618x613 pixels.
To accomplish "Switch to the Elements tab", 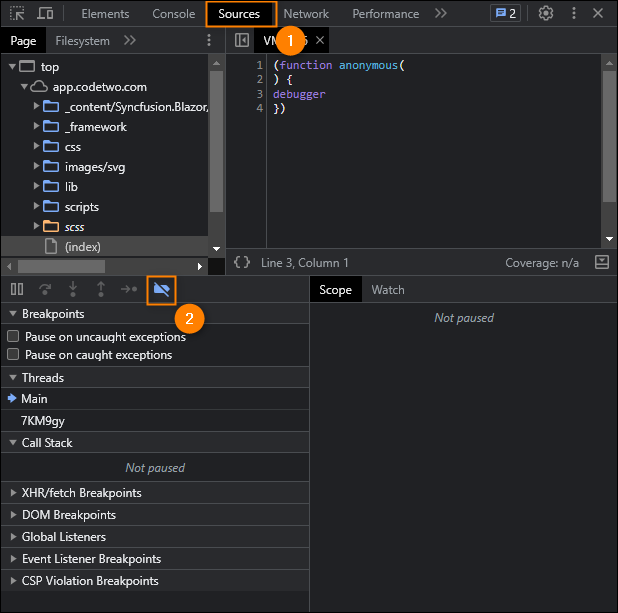I will [105, 14].
